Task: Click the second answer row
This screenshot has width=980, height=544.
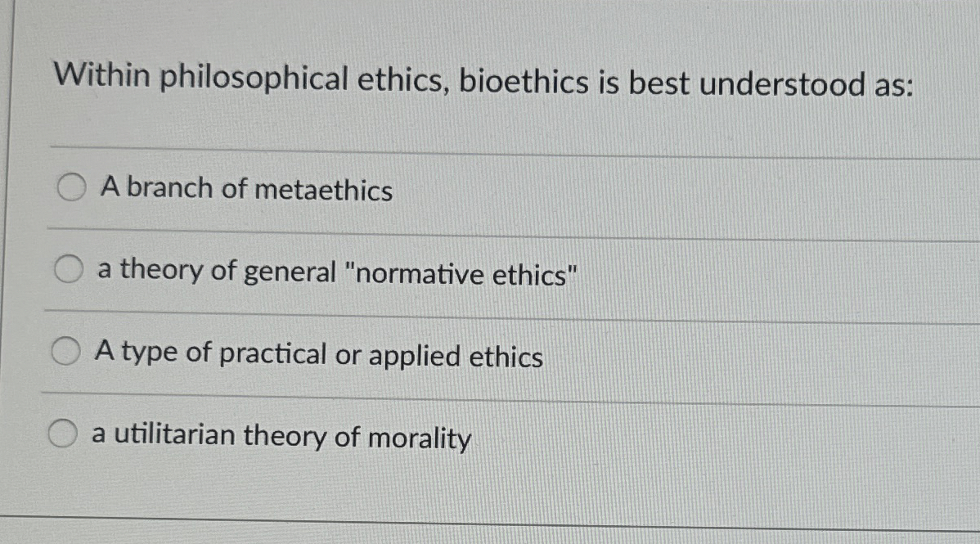Action: click(x=409, y=270)
